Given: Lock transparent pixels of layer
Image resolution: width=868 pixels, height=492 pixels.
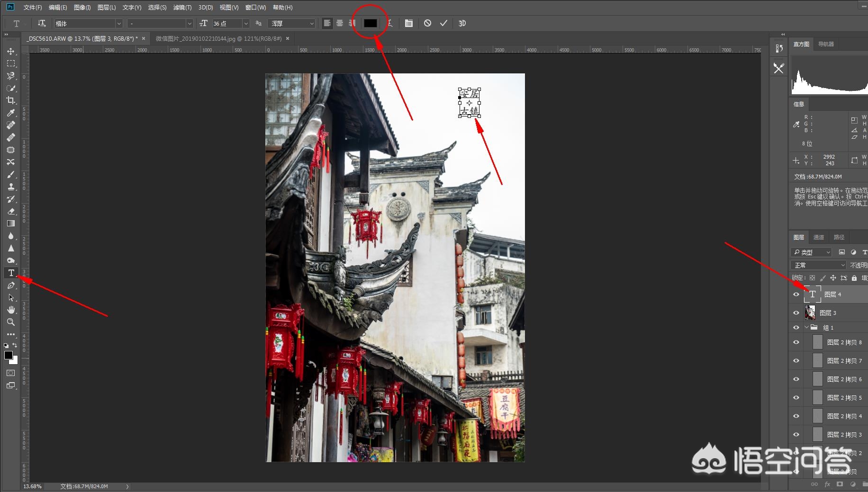Looking at the screenshot, I should pyautogui.click(x=812, y=278).
